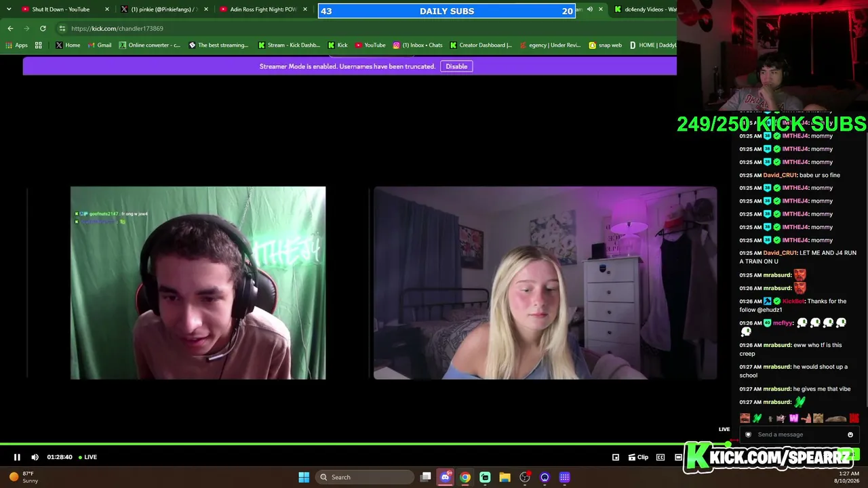Open the circular app with red badge

(525, 477)
